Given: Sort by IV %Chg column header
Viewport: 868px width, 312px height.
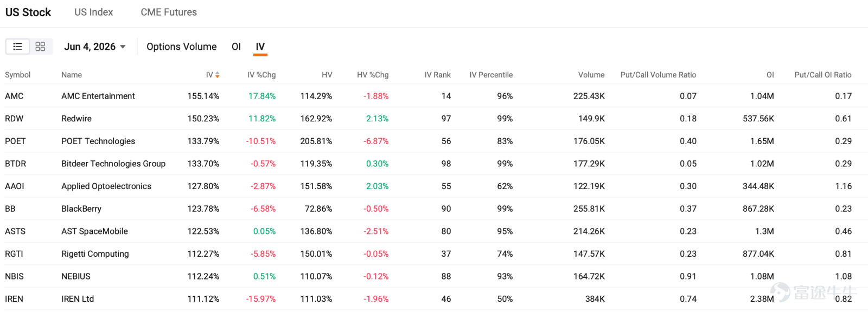Looking at the screenshot, I should tap(261, 75).
